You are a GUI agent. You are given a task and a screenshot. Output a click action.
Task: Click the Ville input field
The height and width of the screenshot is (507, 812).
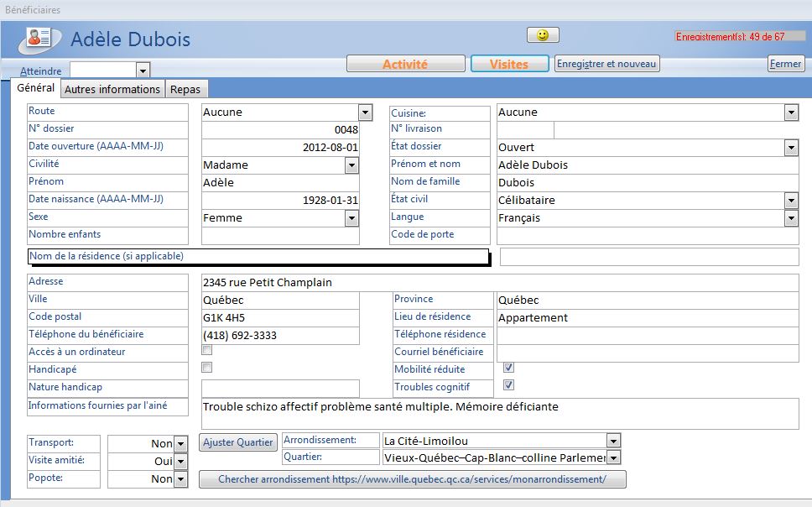click(x=280, y=301)
